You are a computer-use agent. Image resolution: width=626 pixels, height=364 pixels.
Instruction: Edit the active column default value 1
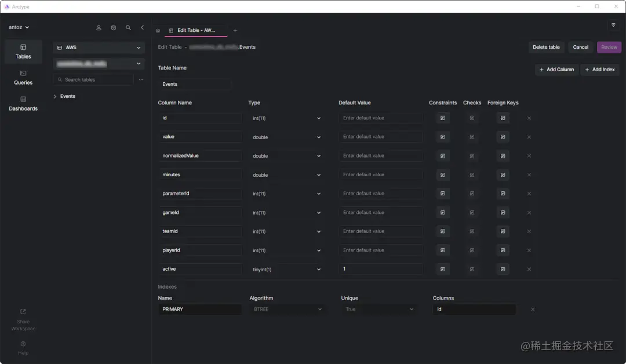point(380,269)
